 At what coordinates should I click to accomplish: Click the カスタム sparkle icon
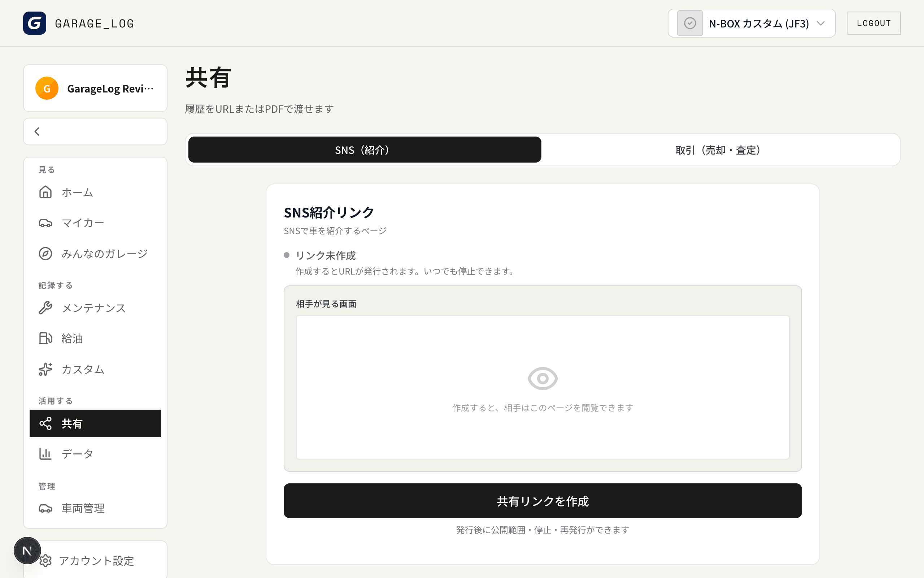pos(45,369)
